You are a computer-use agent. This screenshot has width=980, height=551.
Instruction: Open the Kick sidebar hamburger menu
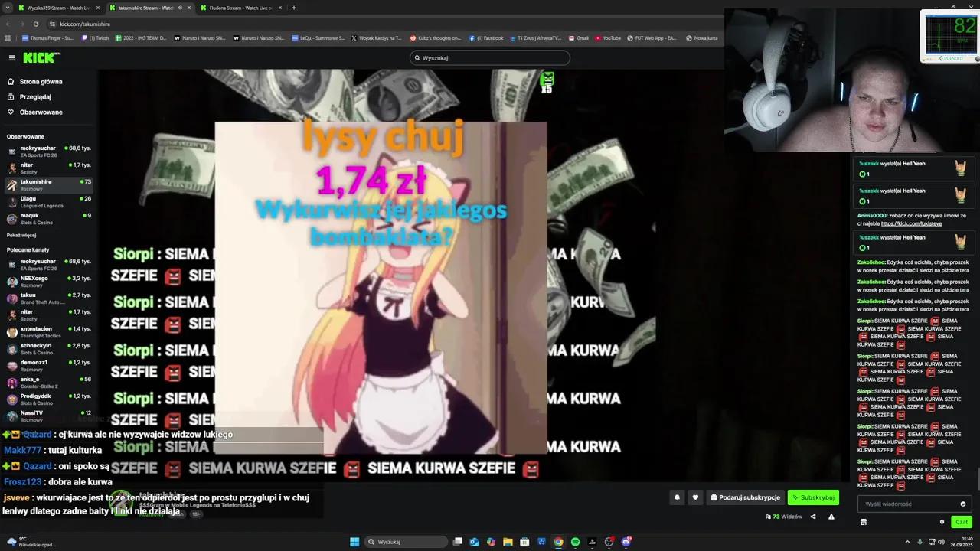pos(11,57)
